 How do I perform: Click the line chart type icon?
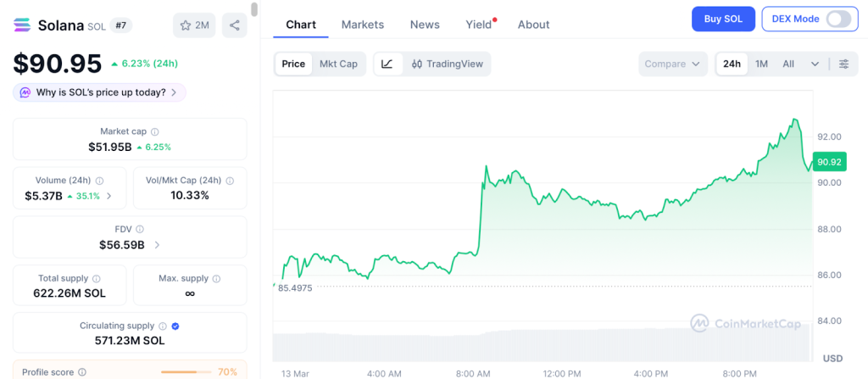coord(387,64)
